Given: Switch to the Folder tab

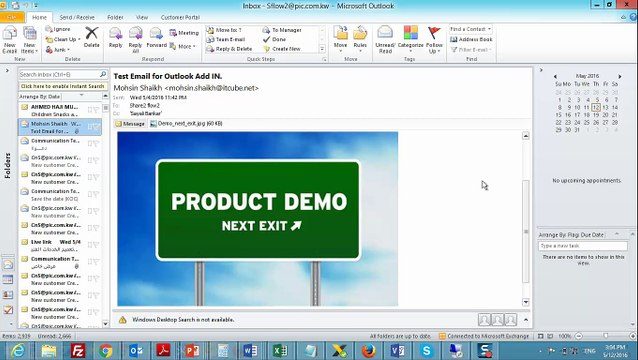Looking at the screenshot, I should coord(115,17).
